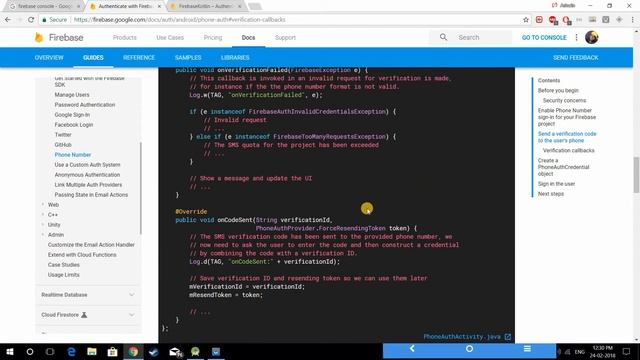Open Microsoft Store from taskbar

112,351
